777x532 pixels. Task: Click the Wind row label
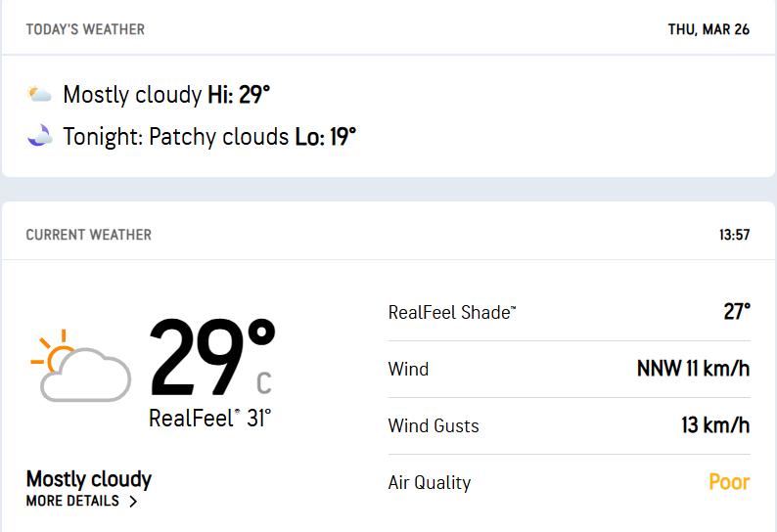coord(408,370)
